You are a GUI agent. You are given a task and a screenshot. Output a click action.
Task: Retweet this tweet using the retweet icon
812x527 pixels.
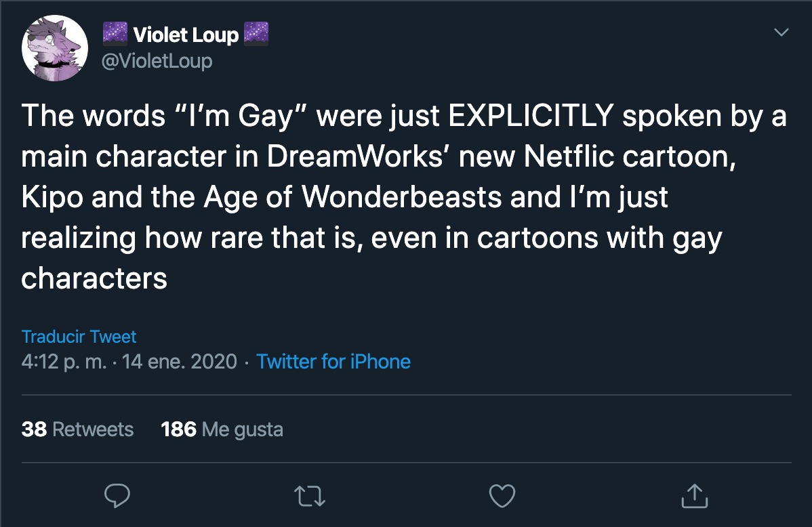coord(309,497)
